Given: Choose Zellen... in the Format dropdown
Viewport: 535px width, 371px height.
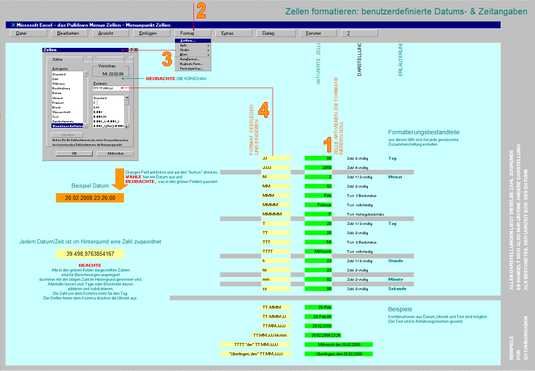Looking at the screenshot, I should pyautogui.click(x=193, y=41).
